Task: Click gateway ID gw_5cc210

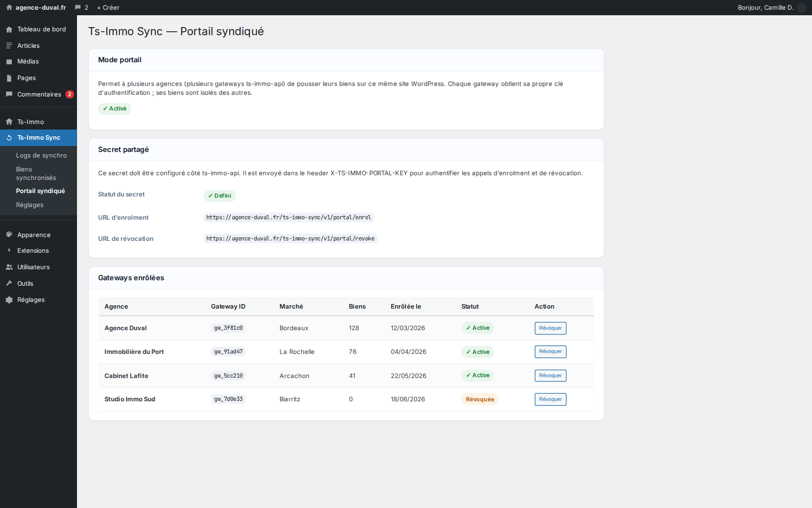Action: (228, 376)
